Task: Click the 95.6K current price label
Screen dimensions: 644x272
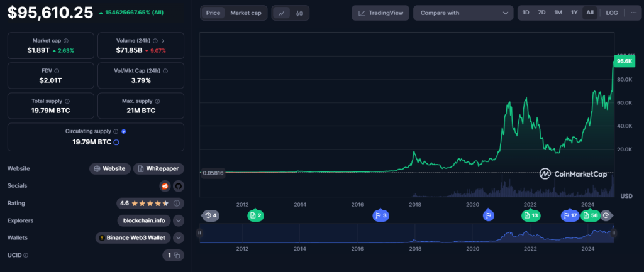Action: (x=625, y=61)
